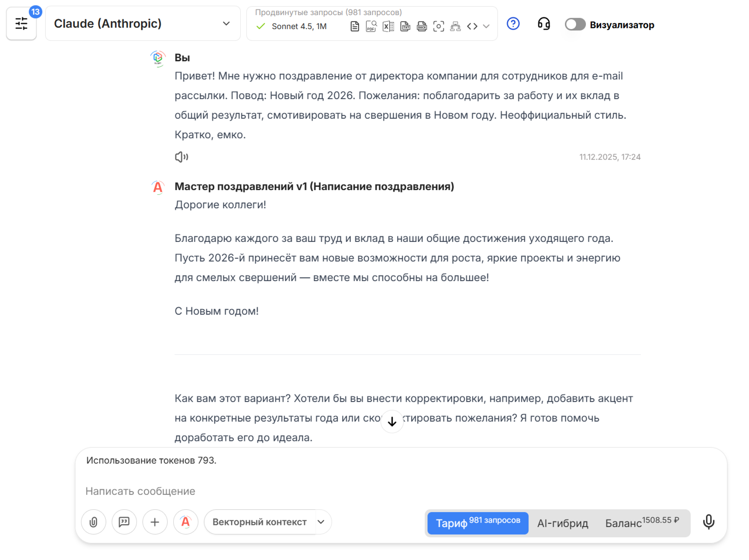Expand extra export options chevron

(486, 26)
